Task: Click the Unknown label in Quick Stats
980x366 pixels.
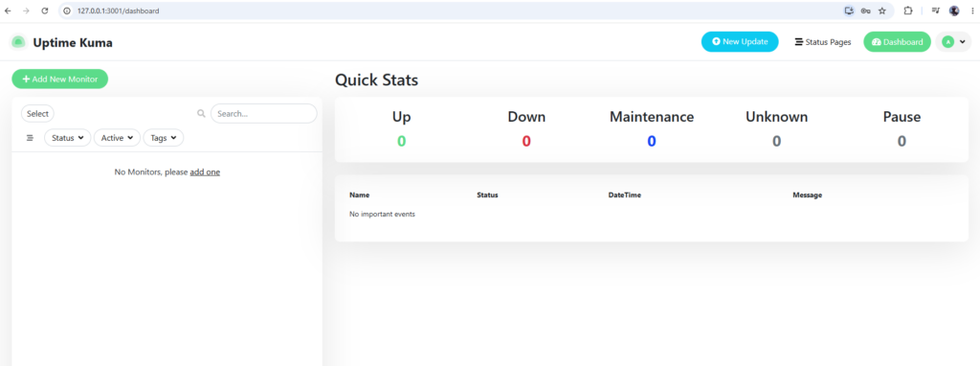Action: pos(776,117)
